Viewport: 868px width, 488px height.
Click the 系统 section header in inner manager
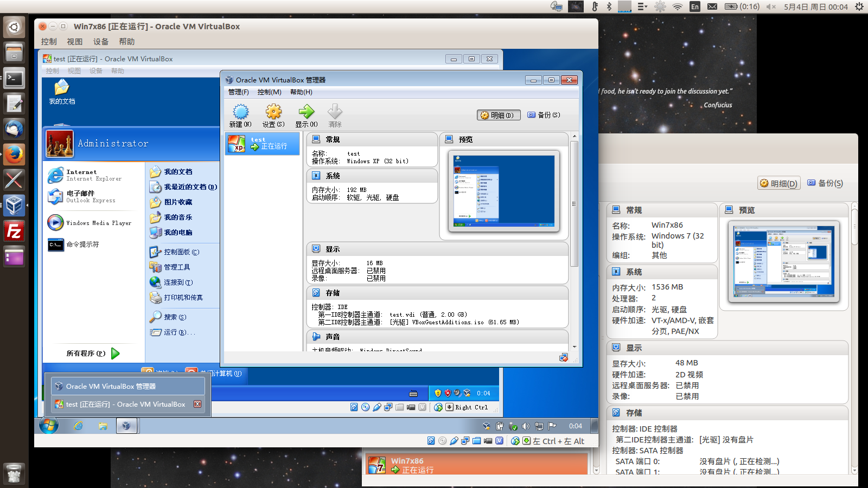(372, 176)
